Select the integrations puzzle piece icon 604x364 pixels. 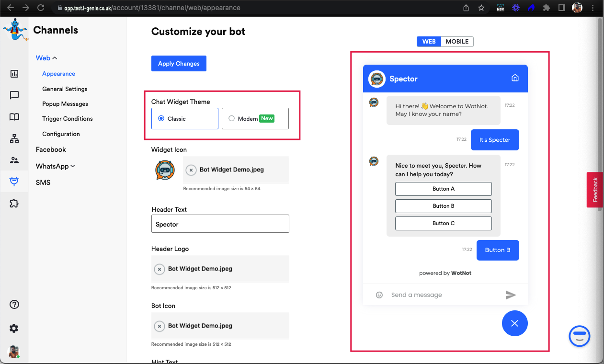pos(14,203)
